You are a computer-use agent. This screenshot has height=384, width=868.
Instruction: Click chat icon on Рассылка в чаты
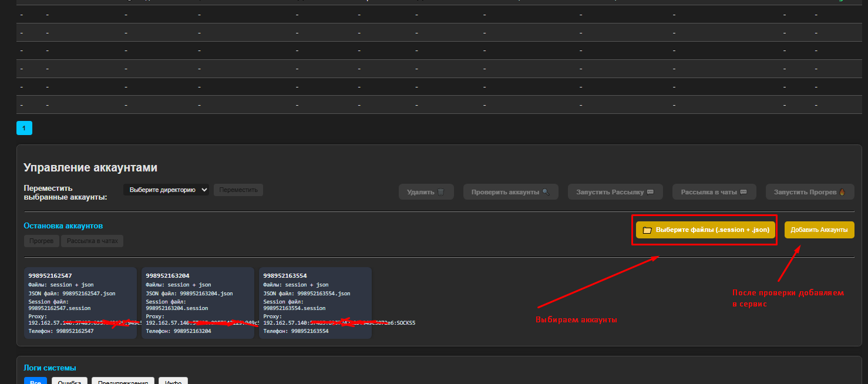743,192
